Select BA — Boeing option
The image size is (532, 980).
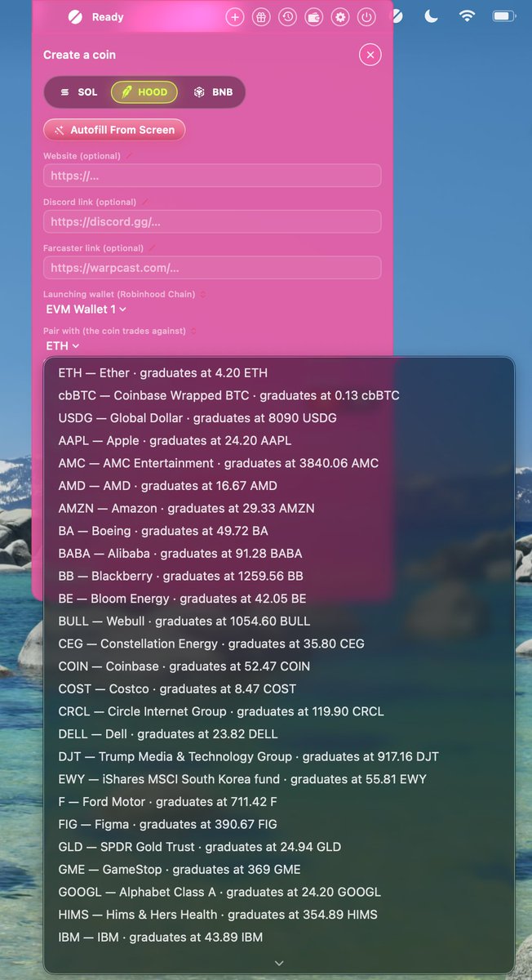point(279,531)
